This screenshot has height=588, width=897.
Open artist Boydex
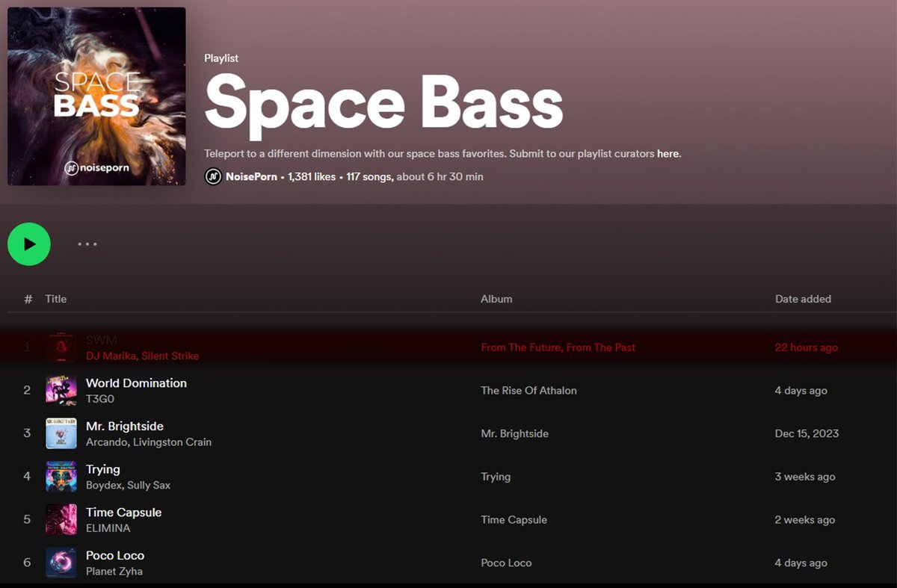tap(103, 485)
